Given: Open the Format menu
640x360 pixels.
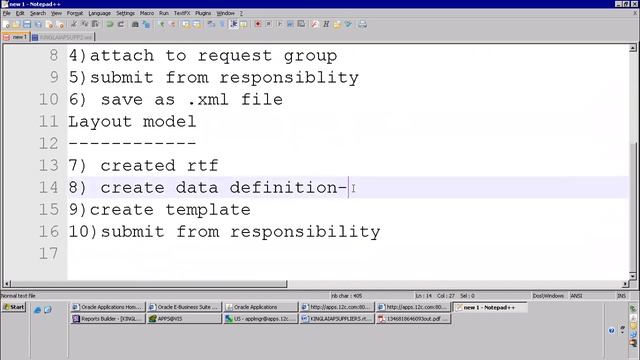Looking at the screenshot, I should [75, 13].
